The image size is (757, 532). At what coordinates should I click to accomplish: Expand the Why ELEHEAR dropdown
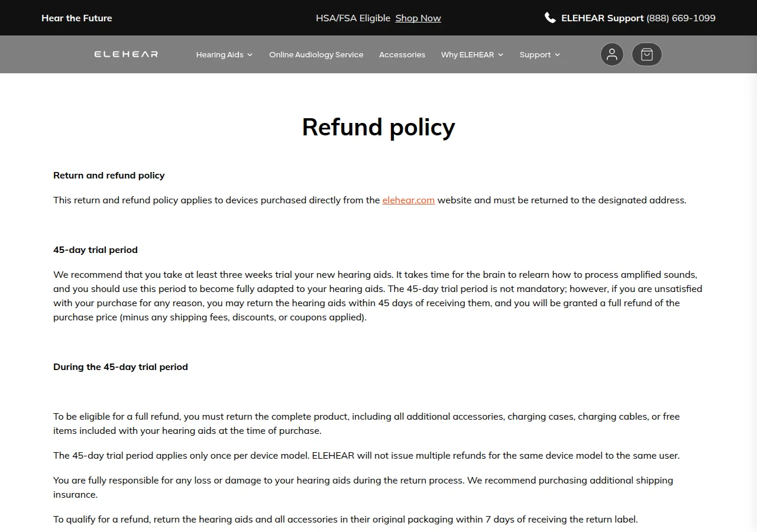(x=472, y=54)
